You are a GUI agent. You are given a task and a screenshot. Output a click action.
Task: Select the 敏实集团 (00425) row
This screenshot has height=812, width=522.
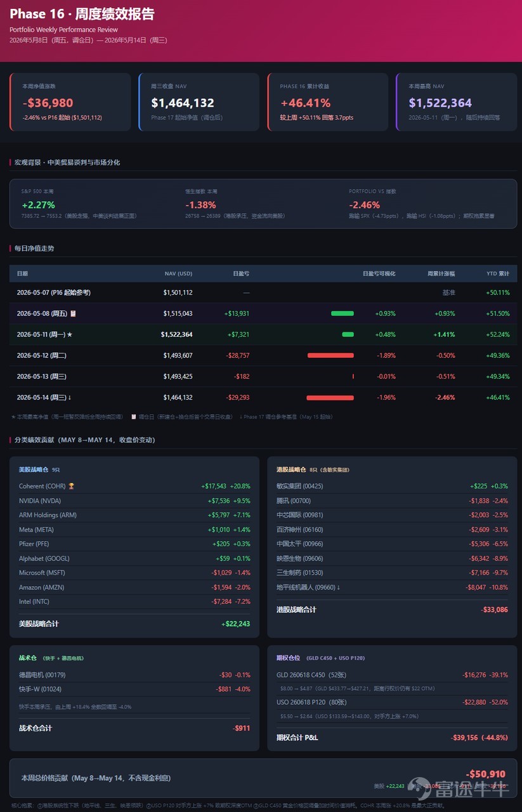coord(392,487)
